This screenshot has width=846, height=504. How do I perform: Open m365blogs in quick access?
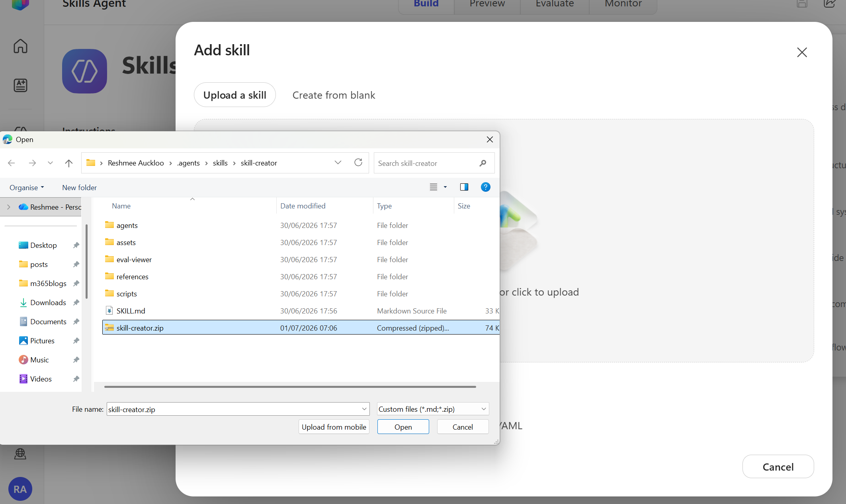pyautogui.click(x=48, y=283)
